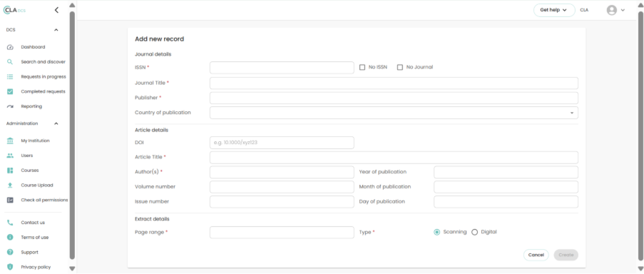The height and width of the screenshot is (274, 644).
Task: Select the Scanning radio option
Action: (x=437, y=232)
